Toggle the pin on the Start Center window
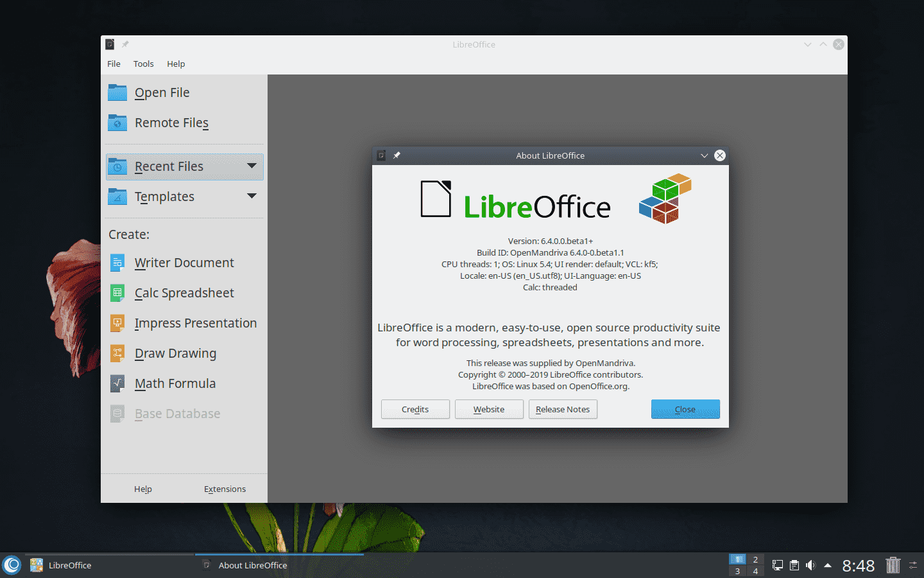 tap(124, 44)
